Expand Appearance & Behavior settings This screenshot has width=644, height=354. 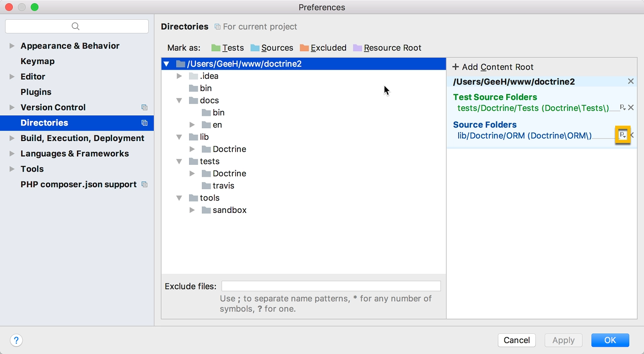tap(12, 46)
